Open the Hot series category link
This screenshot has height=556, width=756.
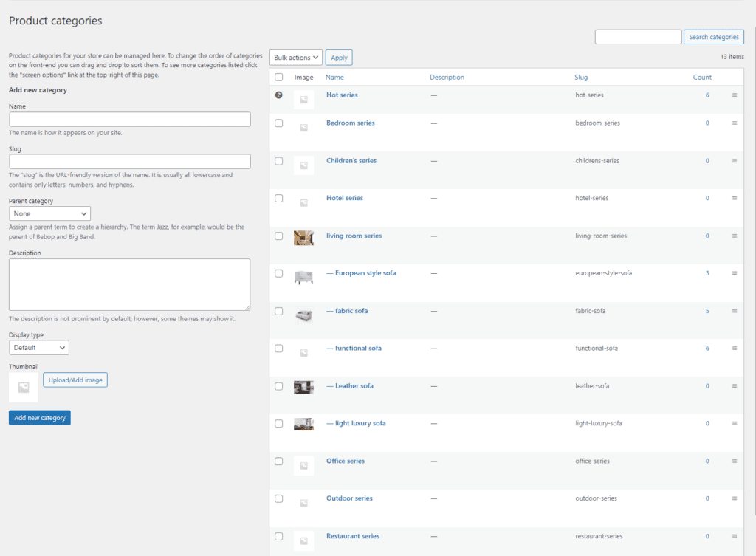pyautogui.click(x=342, y=95)
